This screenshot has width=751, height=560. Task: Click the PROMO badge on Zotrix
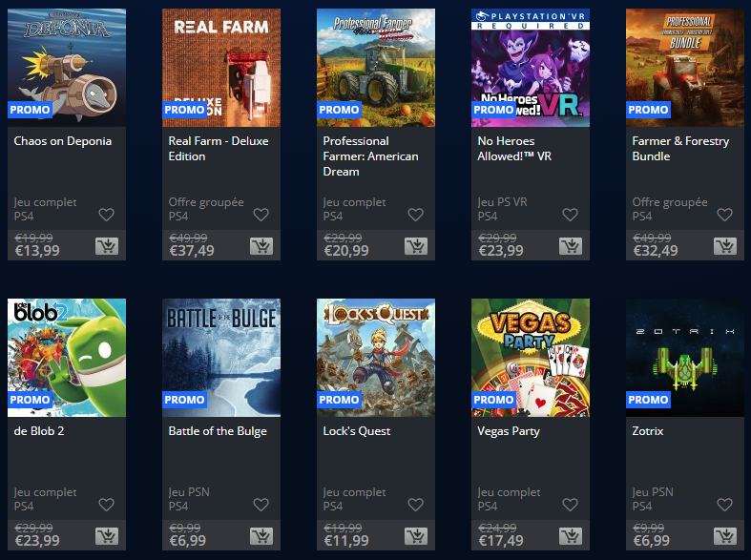(648, 400)
